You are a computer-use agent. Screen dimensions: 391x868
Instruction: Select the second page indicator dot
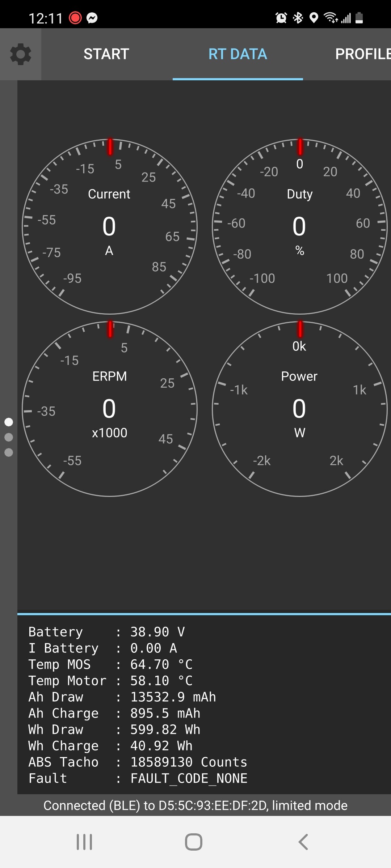pos(9,437)
